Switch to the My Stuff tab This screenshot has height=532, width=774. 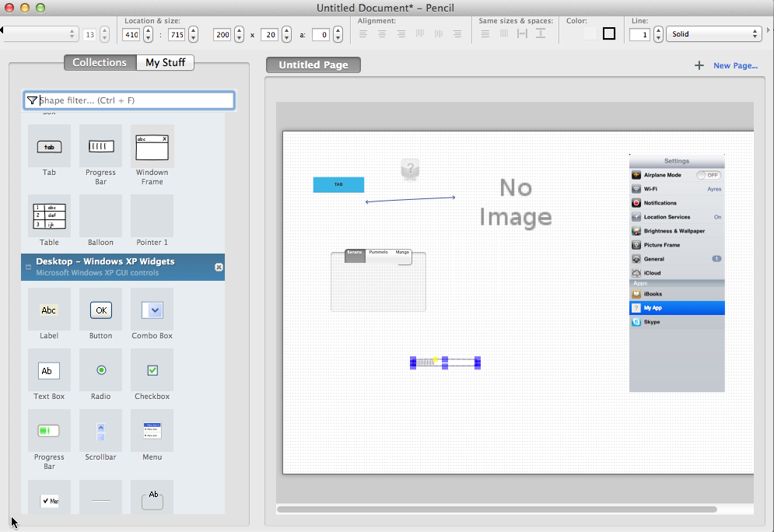[x=166, y=63]
